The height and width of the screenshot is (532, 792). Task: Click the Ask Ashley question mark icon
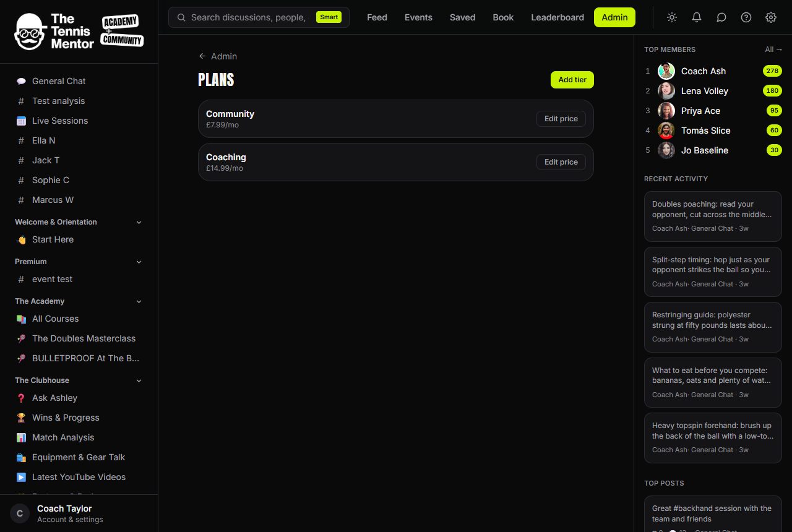(21, 398)
